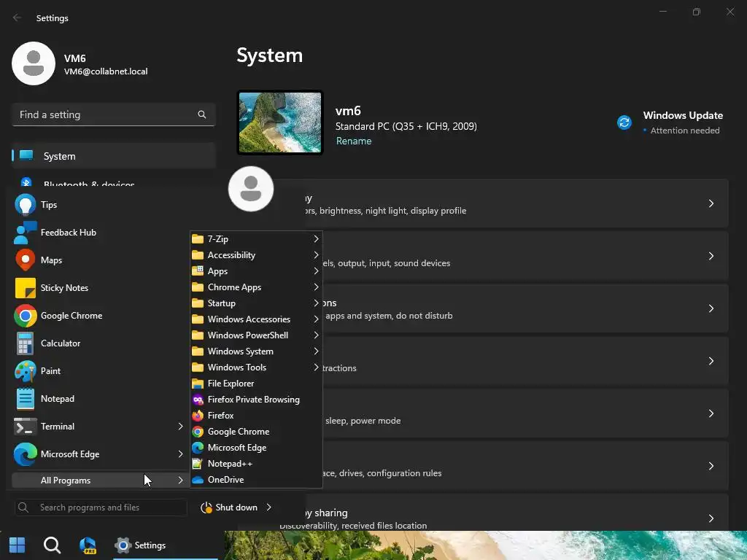The image size is (747, 560).
Task: Expand the Chrome Apps folder
Action: [x=256, y=287]
